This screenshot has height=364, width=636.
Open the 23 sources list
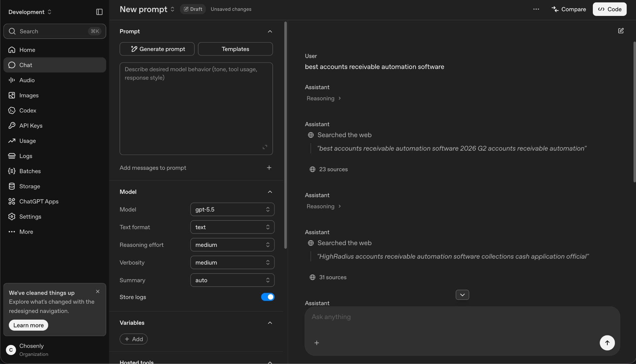(x=329, y=169)
